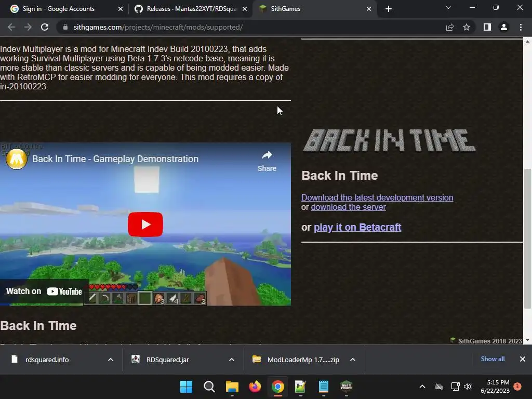View site lock information icon
This screenshot has width=532, height=399.
click(65, 27)
